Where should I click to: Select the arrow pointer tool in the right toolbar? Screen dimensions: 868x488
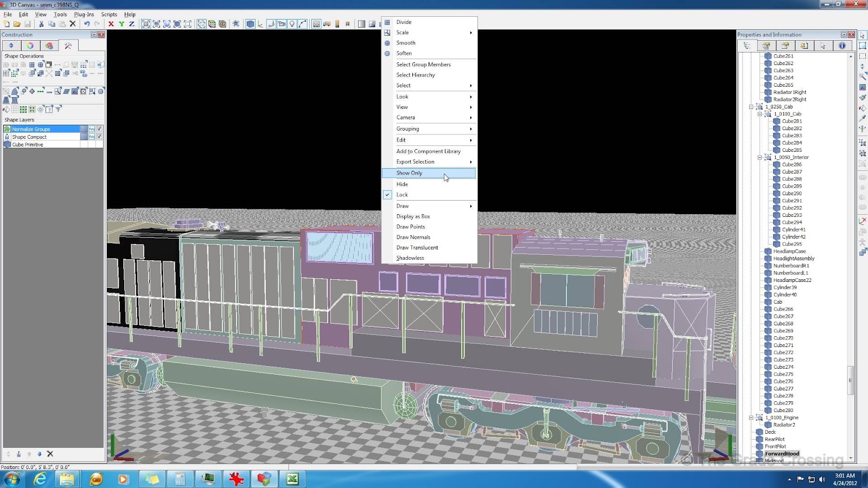(x=863, y=35)
